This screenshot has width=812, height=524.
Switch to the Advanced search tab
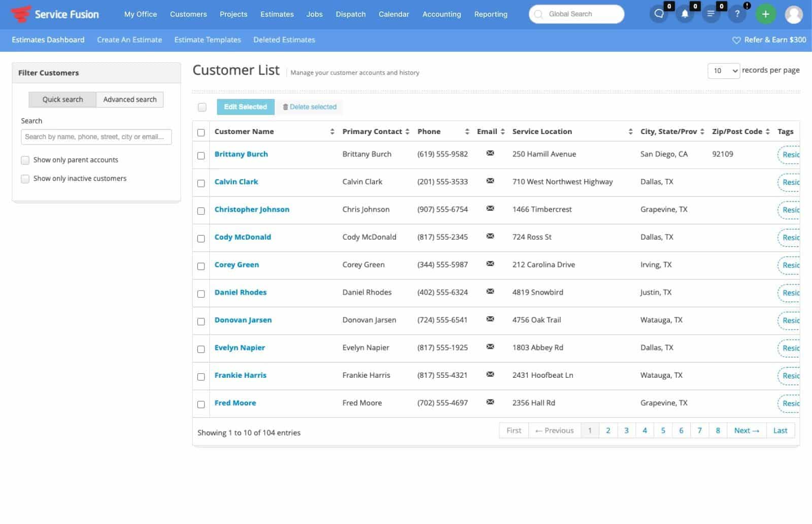129,99
